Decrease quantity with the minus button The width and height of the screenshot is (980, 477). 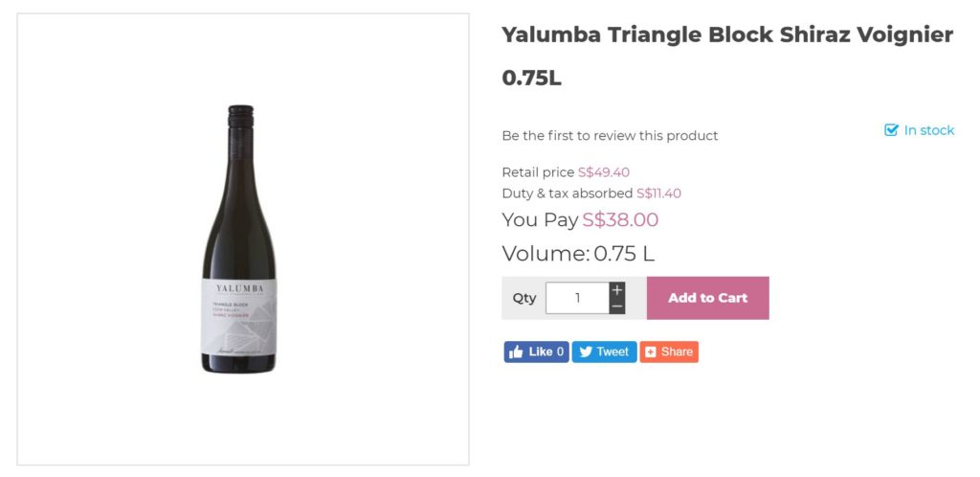point(617,307)
